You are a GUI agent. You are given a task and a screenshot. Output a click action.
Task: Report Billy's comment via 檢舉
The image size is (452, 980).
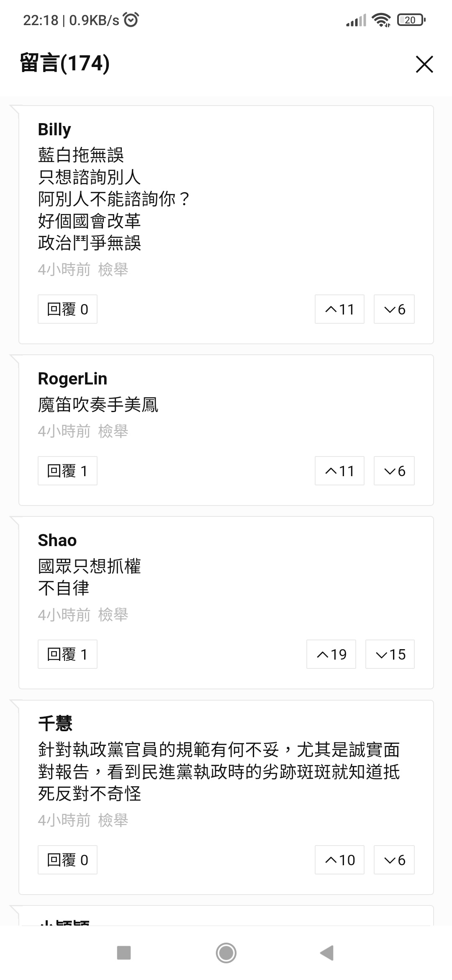(113, 269)
